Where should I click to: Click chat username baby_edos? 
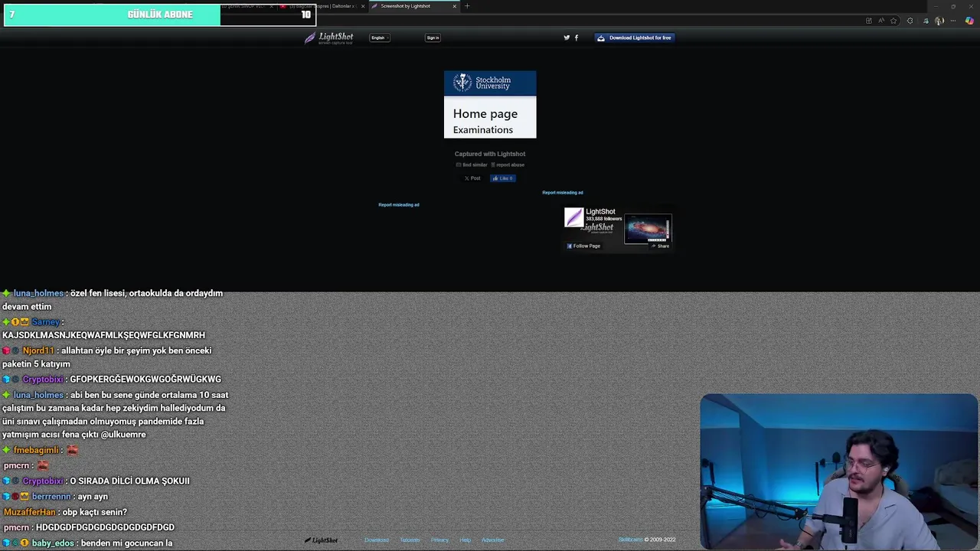53,543
